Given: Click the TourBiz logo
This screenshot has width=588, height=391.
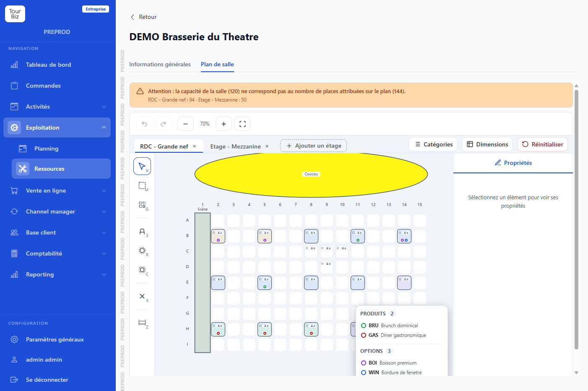Looking at the screenshot, I should tap(15, 14).
